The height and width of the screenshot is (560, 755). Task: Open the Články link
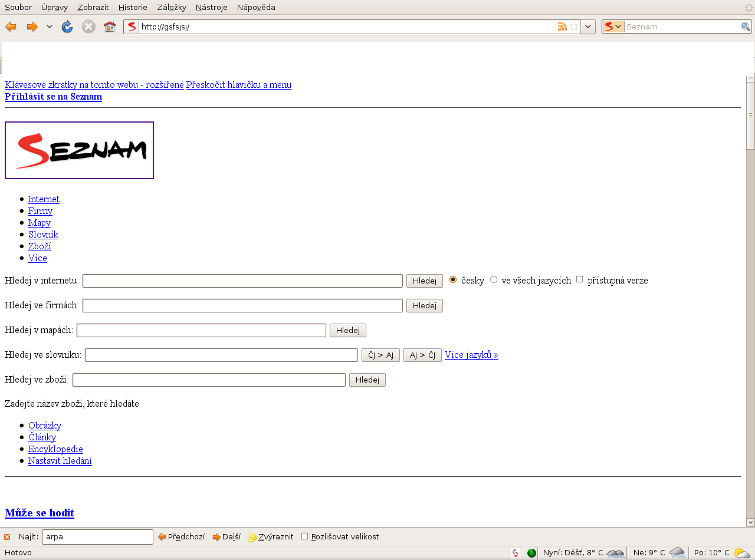click(42, 437)
